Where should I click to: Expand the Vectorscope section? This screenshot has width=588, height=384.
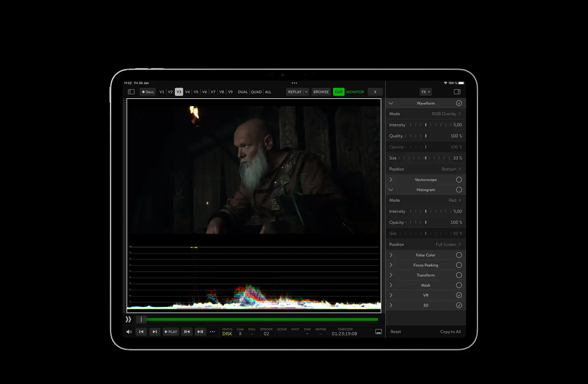(391, 179)
